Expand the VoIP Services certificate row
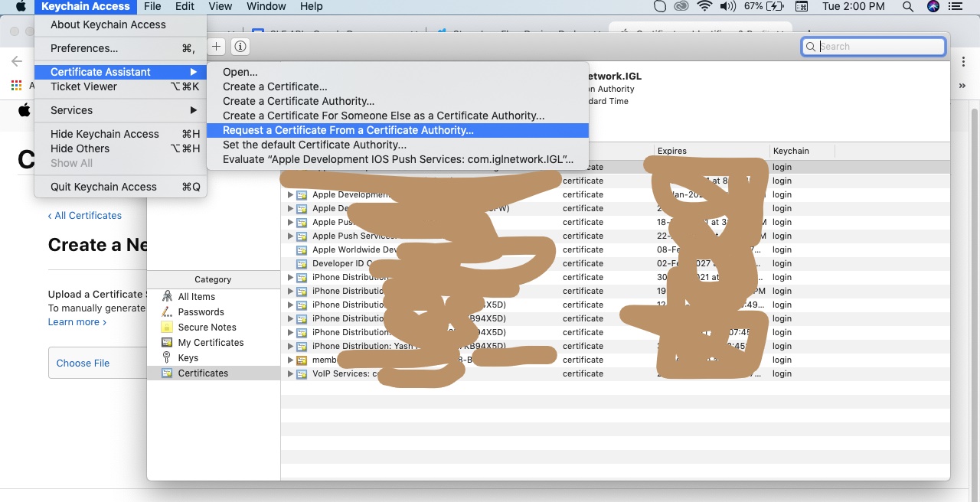Viewport: 980px width, 502px height. 290,374
